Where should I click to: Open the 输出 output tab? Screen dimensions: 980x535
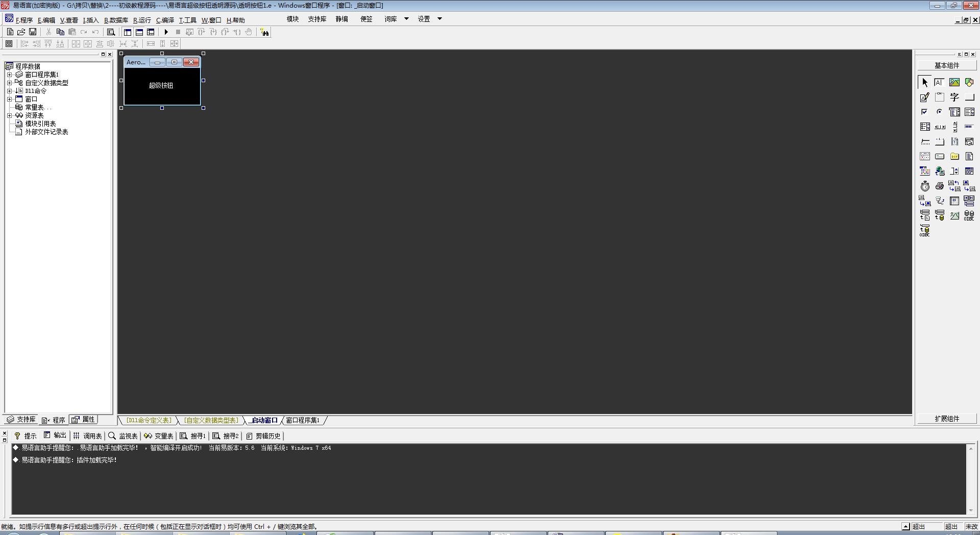pyautogui.click(x=55, y=435)
